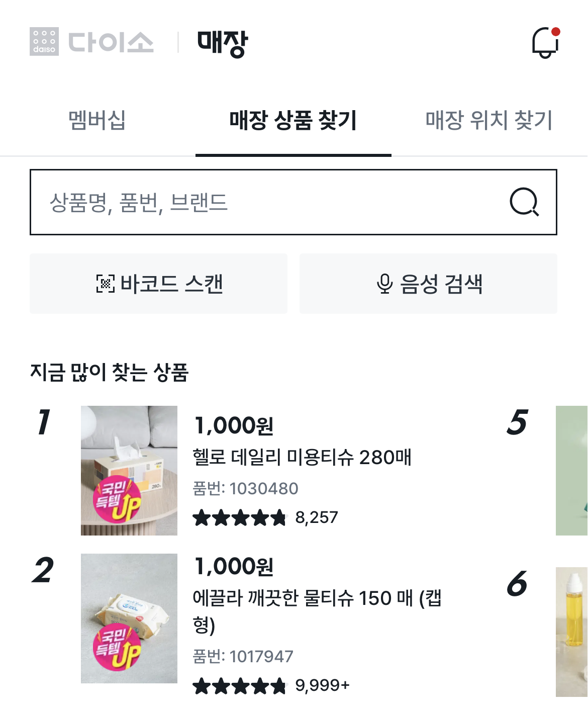Open the rank 5 product image
The image size is (588, 710).
572,470
